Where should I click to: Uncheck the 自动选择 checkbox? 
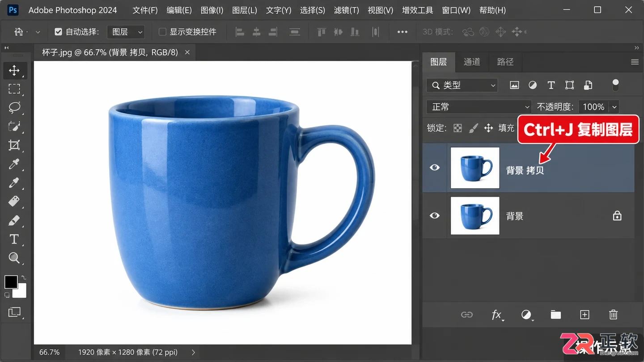[58, 32]
